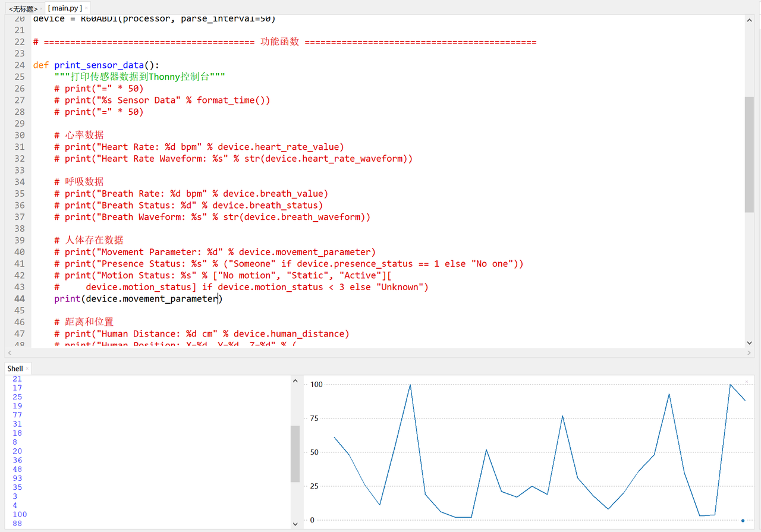Viewport: 761px width, 532px height.
Task: Close the <无标题> editor tab
Action: coord(41,9)
